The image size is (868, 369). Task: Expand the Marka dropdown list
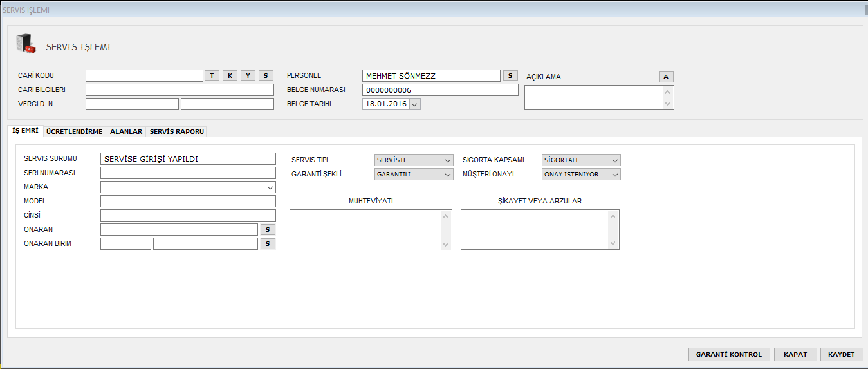270,187
